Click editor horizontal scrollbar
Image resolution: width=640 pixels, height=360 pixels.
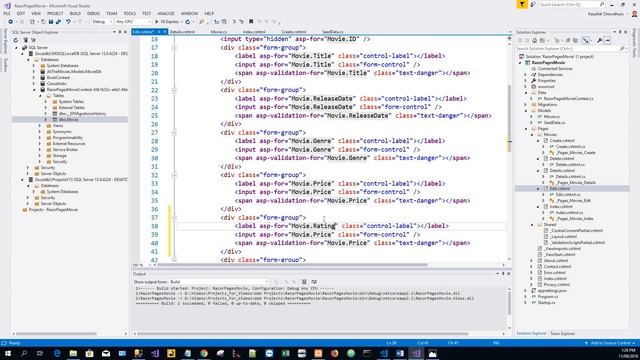293,265
